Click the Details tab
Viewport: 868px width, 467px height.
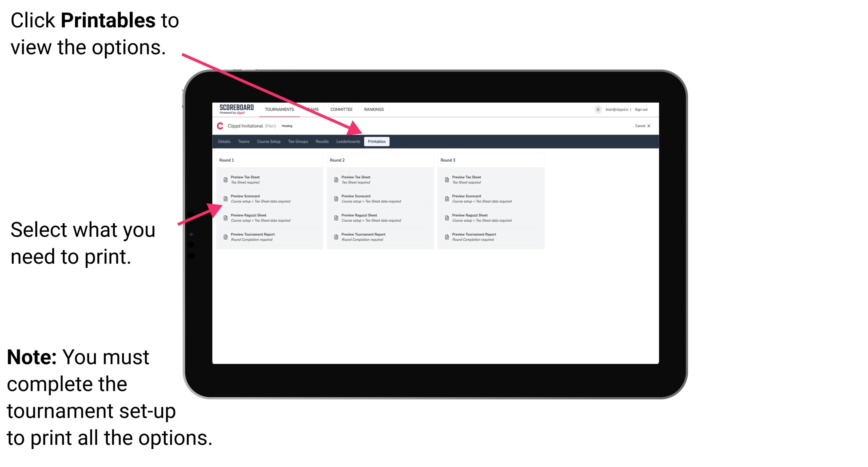point(225,142)
